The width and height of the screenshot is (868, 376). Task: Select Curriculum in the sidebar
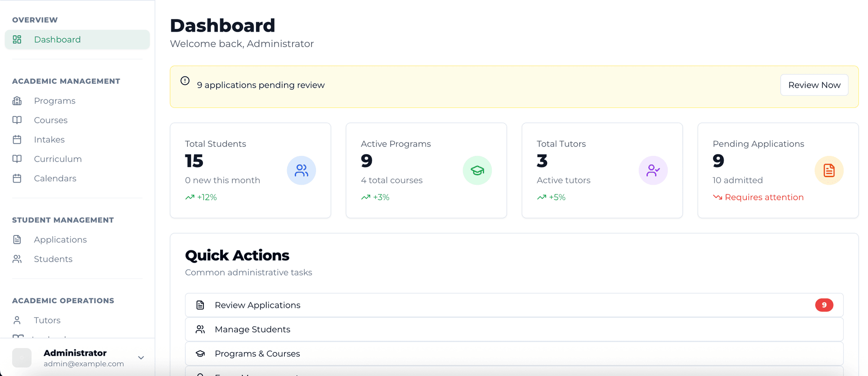tap(77, 159)
